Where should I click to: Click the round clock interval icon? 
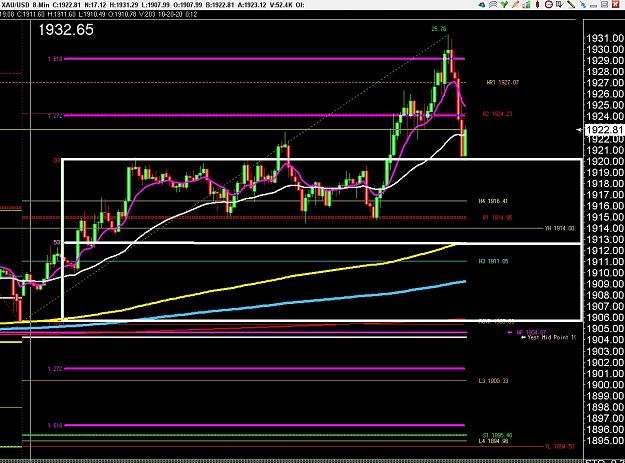tap(548, 4)
